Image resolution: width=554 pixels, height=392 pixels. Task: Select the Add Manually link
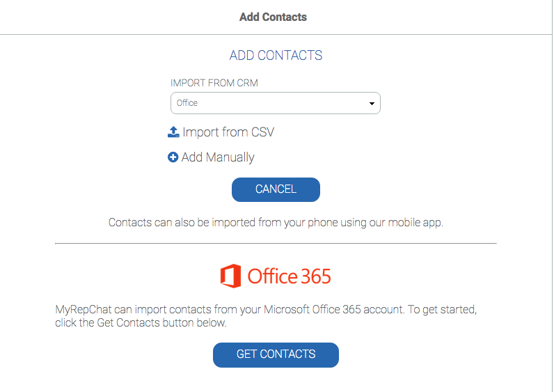pyautogui.click(x=218, y=157)
